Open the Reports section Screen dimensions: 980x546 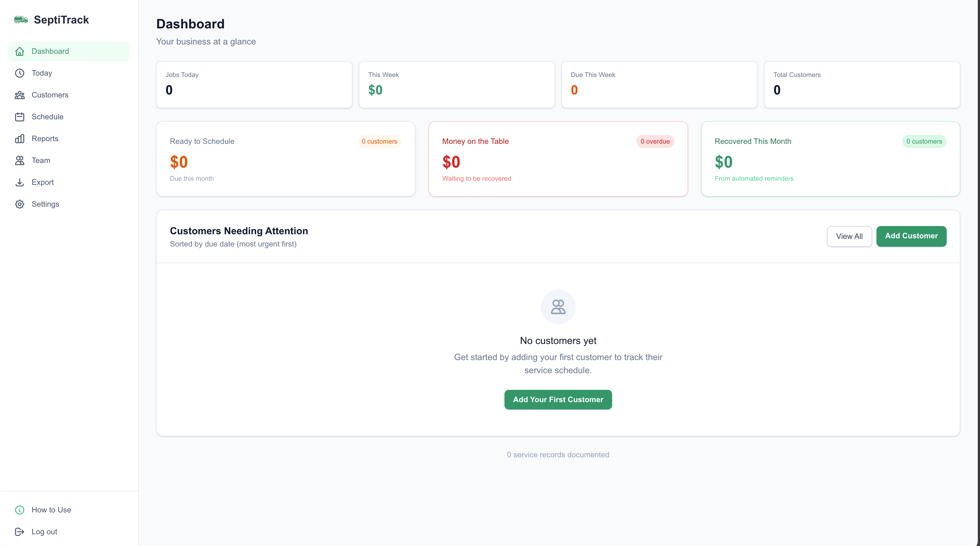(45, 139)
